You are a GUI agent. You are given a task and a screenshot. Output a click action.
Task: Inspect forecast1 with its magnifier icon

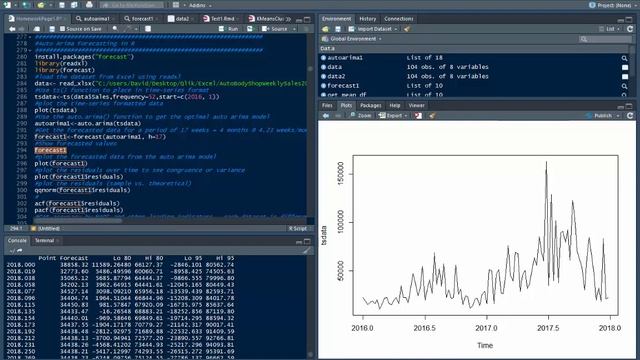[624, 86]
